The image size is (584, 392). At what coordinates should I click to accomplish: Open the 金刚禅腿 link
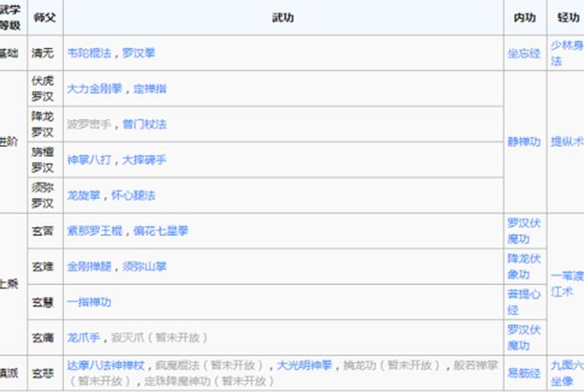click(x=89, y=267)
